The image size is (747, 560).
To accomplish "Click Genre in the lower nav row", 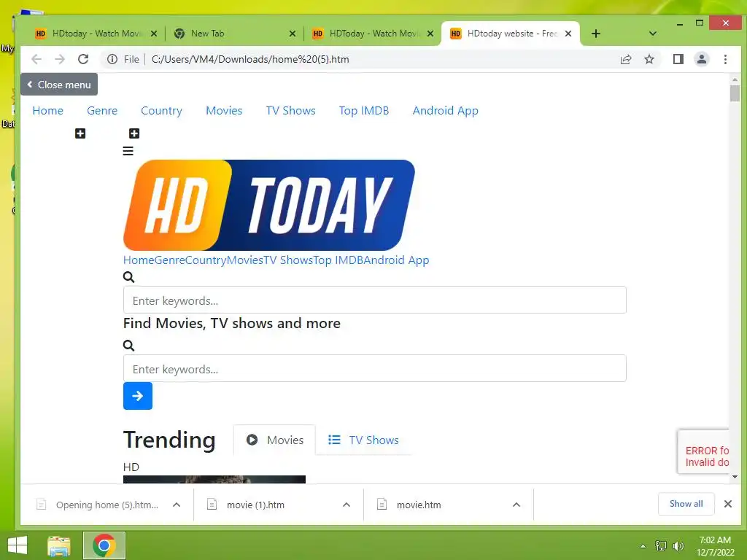I will tap(169, 260).
